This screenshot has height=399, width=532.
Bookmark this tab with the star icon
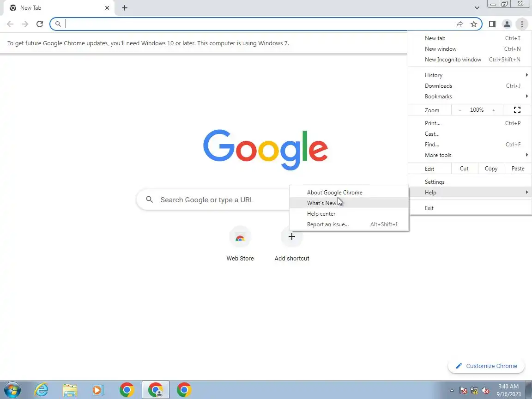pyautogui.click(x=474, y=24)
